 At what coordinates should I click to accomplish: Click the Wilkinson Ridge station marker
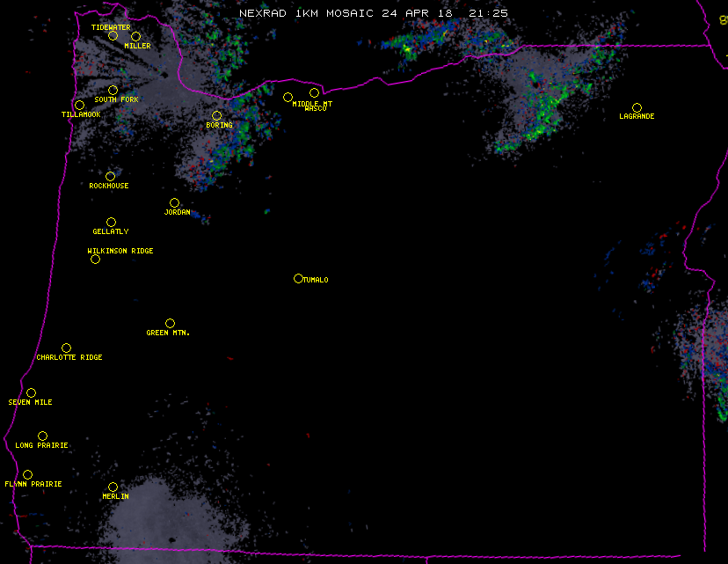(95, 259)
